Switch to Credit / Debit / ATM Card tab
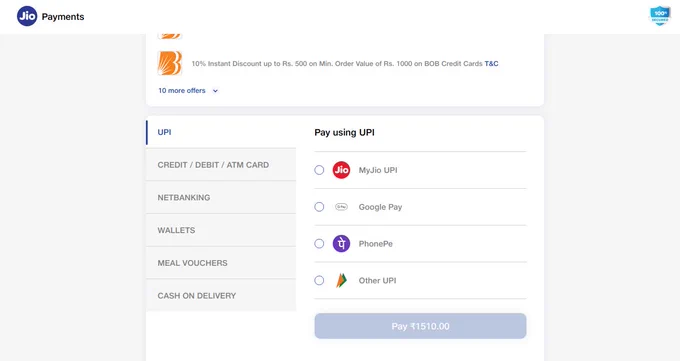Image resolution: width=680 pixels, height=361 pixels. pyautogui.click(x=221, y=165)
